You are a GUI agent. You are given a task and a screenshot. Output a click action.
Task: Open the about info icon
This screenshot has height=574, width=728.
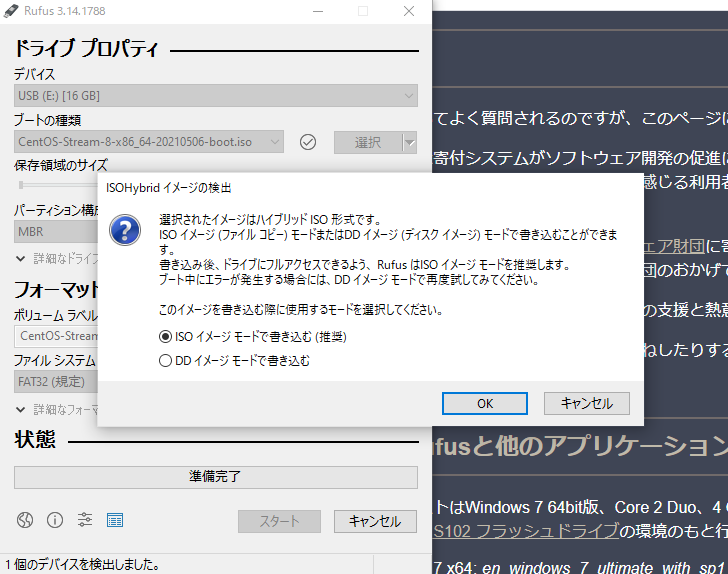click(x=55, y=520)
